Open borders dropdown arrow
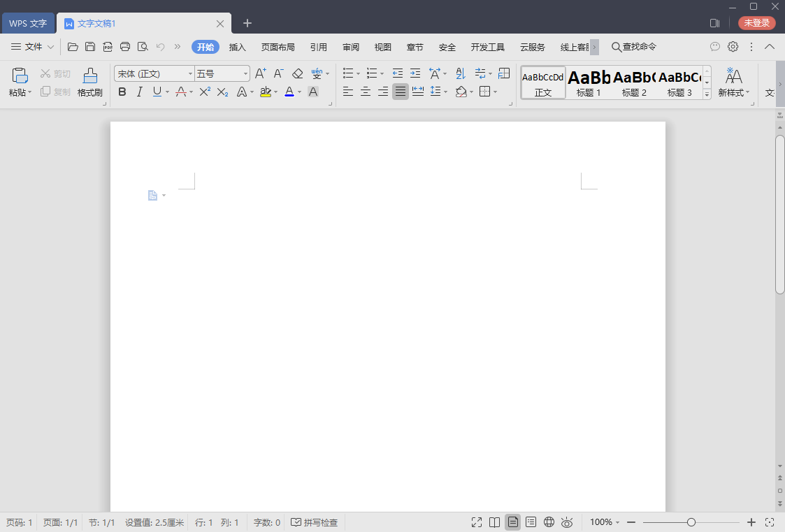The image size is (785, 532). click(x=495, y=92)
